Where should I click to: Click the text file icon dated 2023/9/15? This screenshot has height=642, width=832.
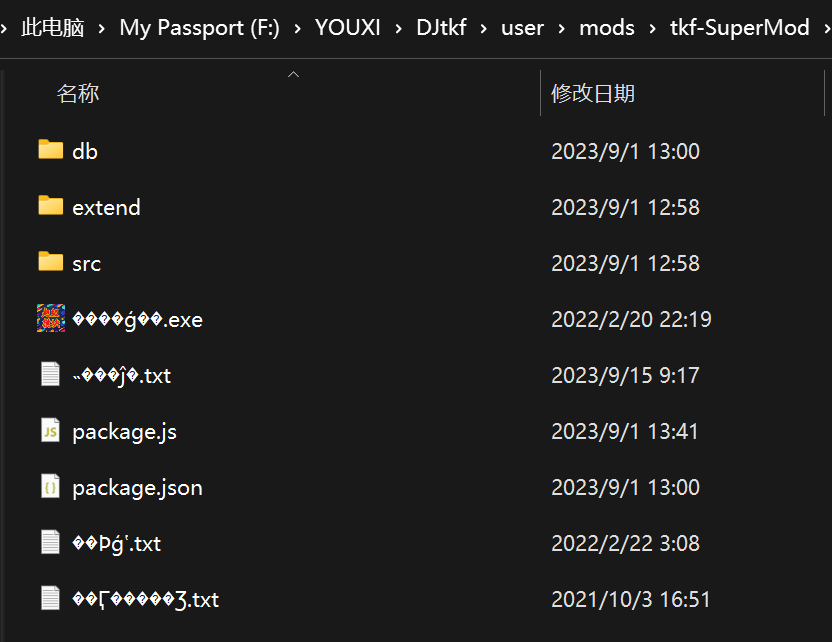point(50,375)
